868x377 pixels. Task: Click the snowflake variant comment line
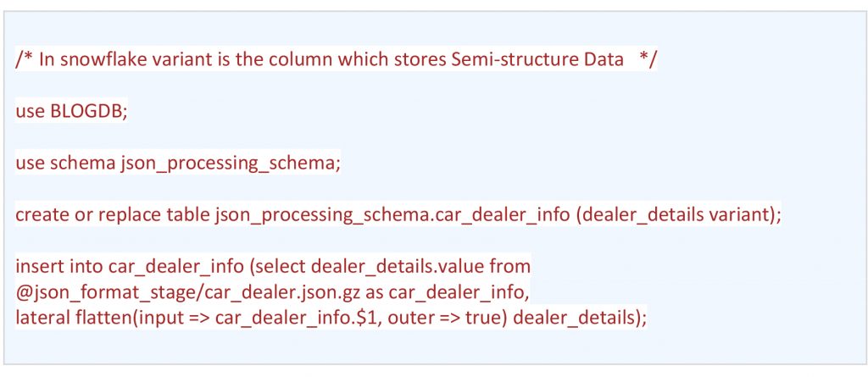(x=337, y=58)
